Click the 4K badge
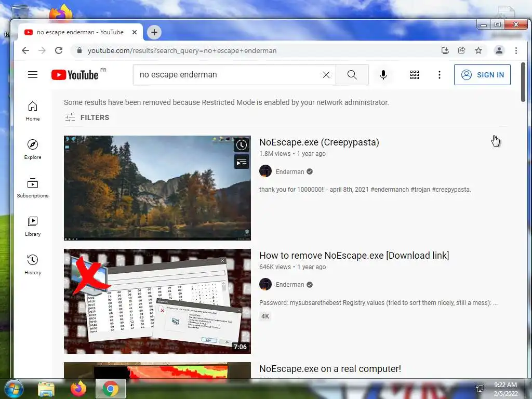Image resolution: width=532 pixels, height=399 pixels. (x=265, y=316)
